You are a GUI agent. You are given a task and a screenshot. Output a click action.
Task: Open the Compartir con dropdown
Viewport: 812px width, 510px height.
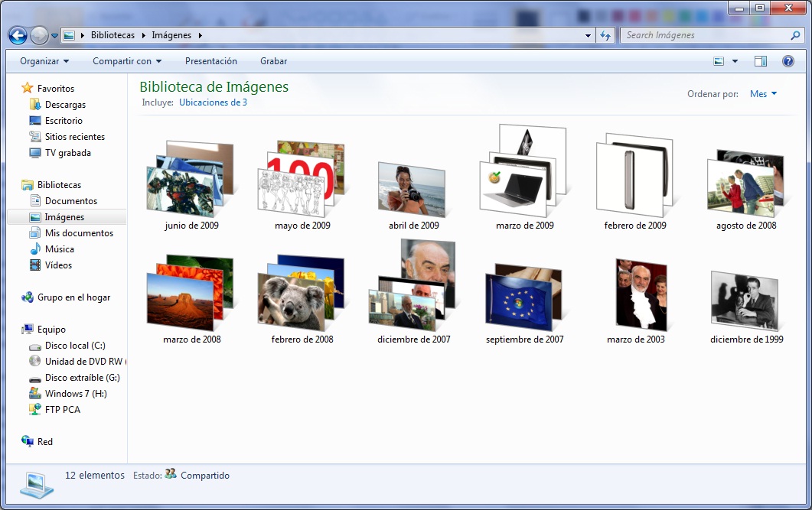tap(127, 61)
